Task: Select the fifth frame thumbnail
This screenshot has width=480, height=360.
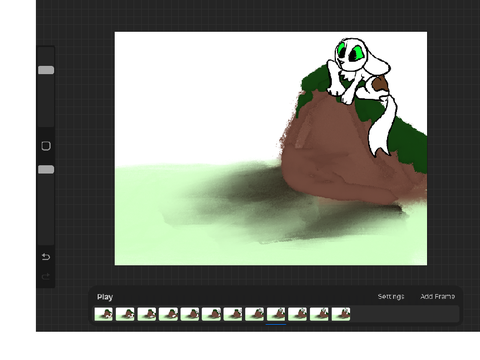Action: click(x=190, y=314)
